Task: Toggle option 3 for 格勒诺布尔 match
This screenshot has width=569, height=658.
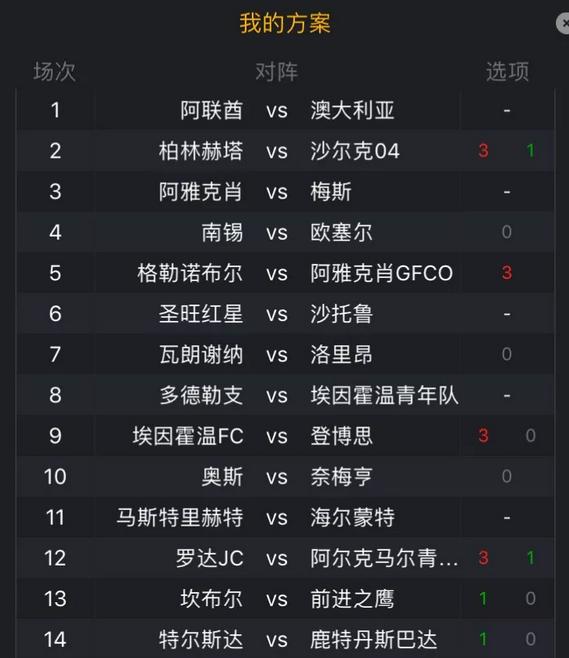Action: point(507,273)
